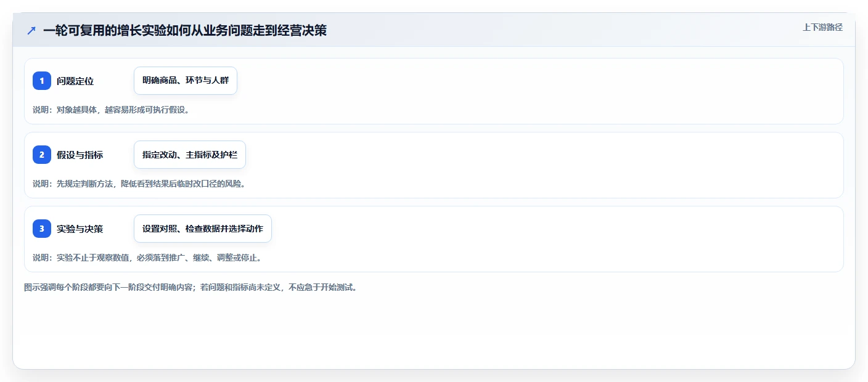Click the arrow icon beside the title
Image resolution: width=868 pixels, height=382 pixels.
31,30
